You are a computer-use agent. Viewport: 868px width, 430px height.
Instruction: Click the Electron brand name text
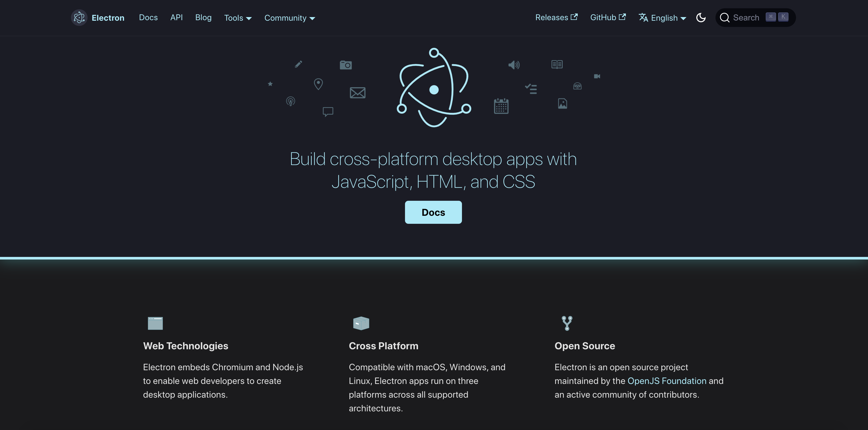click(108, 18)
